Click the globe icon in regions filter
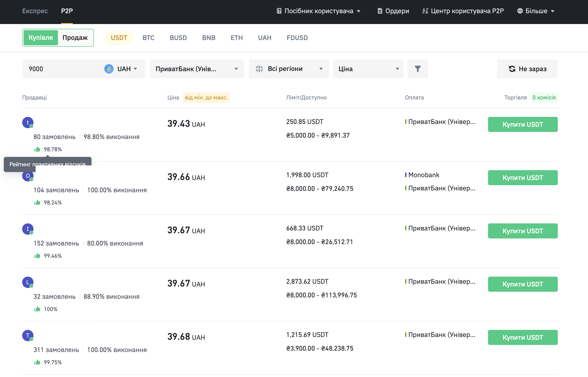The width and height of the screenshot is (588, 377). 259,69
